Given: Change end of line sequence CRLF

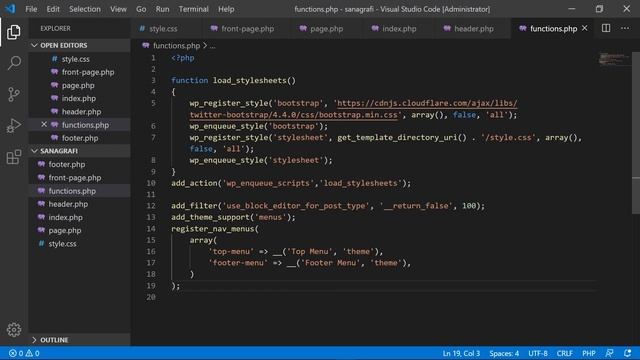Looking at the screenshot, I should click(x=564, y=353).
